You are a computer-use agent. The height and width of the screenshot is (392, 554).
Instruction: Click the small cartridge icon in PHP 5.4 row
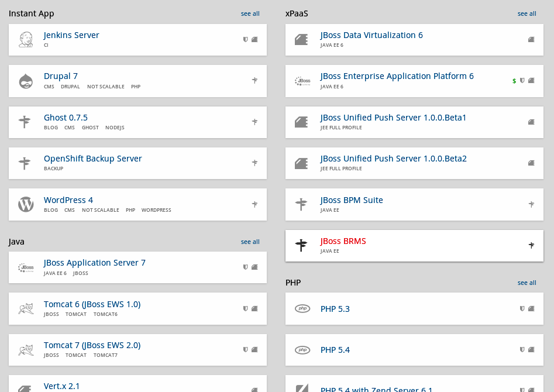click(531, 350)
